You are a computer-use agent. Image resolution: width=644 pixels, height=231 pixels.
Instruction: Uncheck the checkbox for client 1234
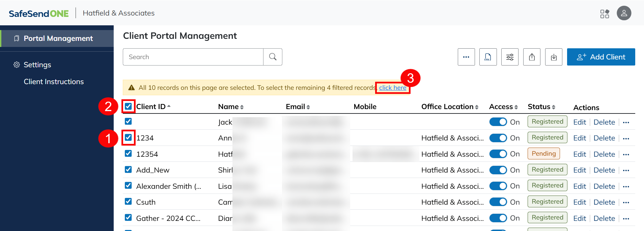coord(128,137)
